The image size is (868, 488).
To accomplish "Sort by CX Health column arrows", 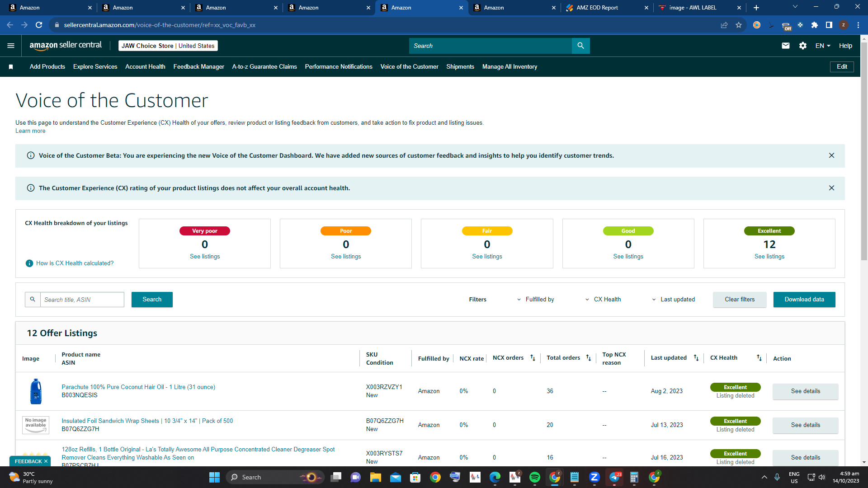I will pos(759,358).
